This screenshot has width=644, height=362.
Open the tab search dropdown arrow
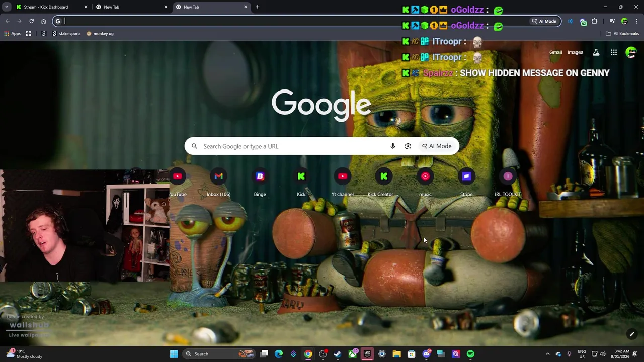point(7,7)
